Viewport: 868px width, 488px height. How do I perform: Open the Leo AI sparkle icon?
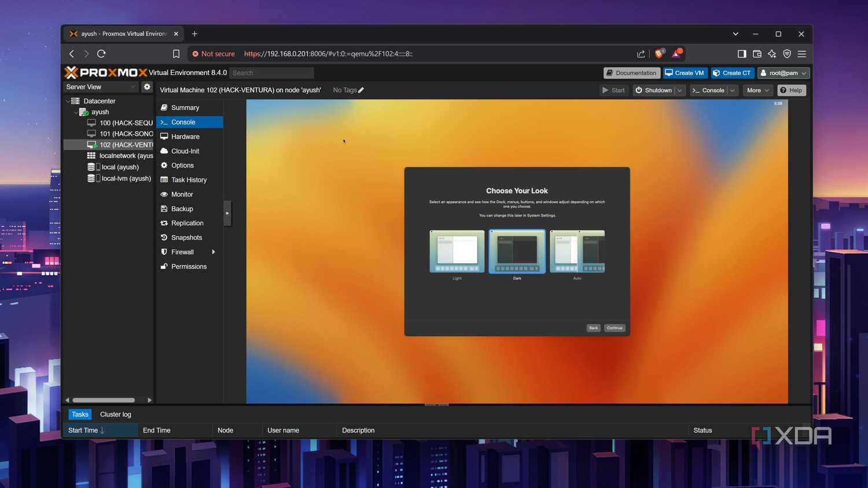coord(772,54)
